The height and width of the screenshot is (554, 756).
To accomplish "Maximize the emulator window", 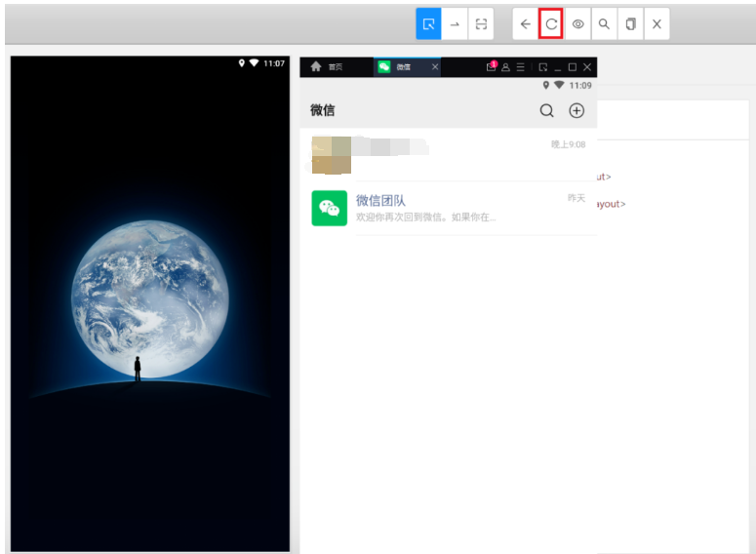I will (573, 67).
